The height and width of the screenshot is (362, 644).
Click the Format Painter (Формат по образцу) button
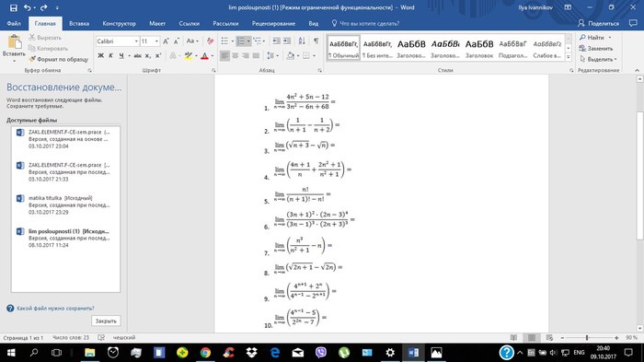[x=58, y=59]
